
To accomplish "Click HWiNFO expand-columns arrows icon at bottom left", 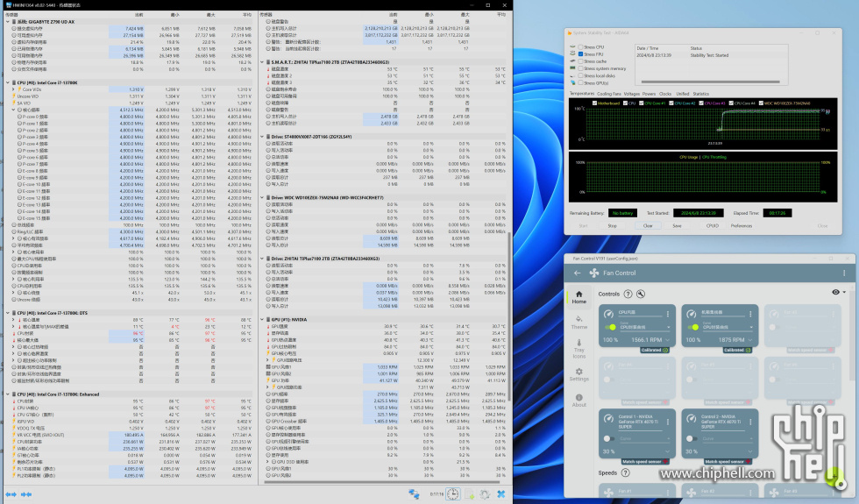I will pos(11,494).
